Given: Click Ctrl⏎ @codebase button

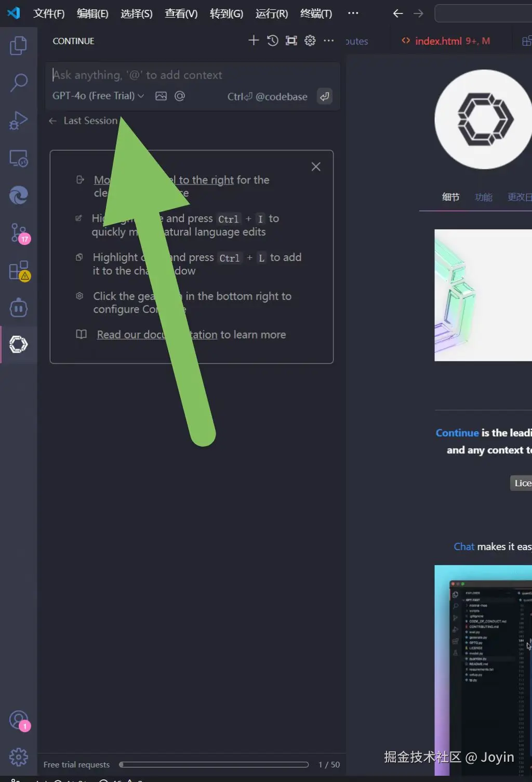Looking at the screenshot, I should coord(267,97).
